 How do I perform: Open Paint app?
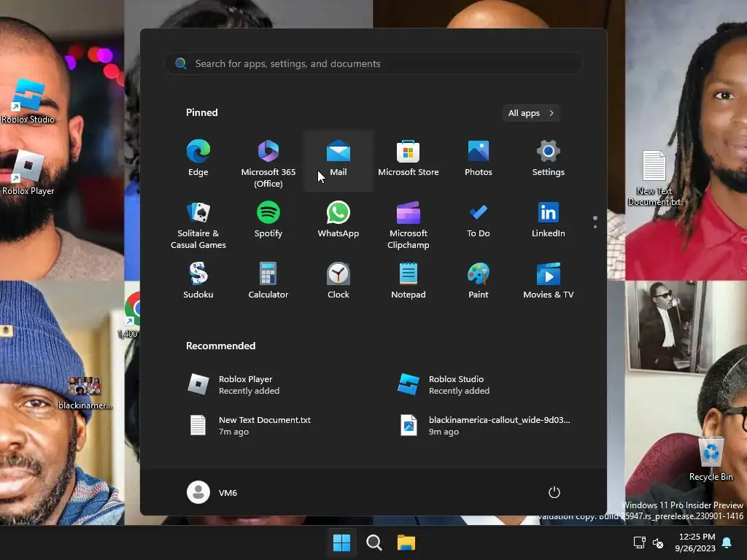[x=479, y=281]
